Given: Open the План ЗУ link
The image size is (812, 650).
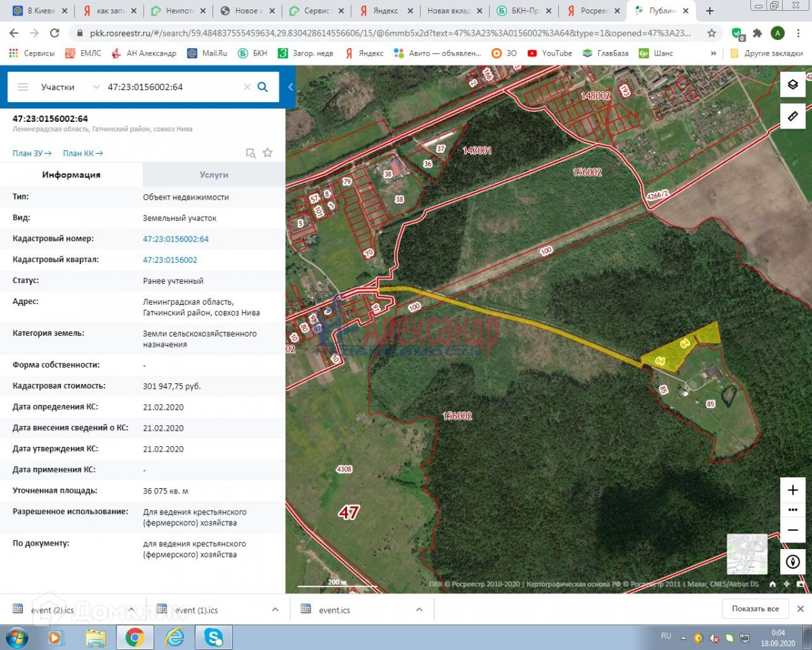Looking at the screenshot, I should click(32, 154).
